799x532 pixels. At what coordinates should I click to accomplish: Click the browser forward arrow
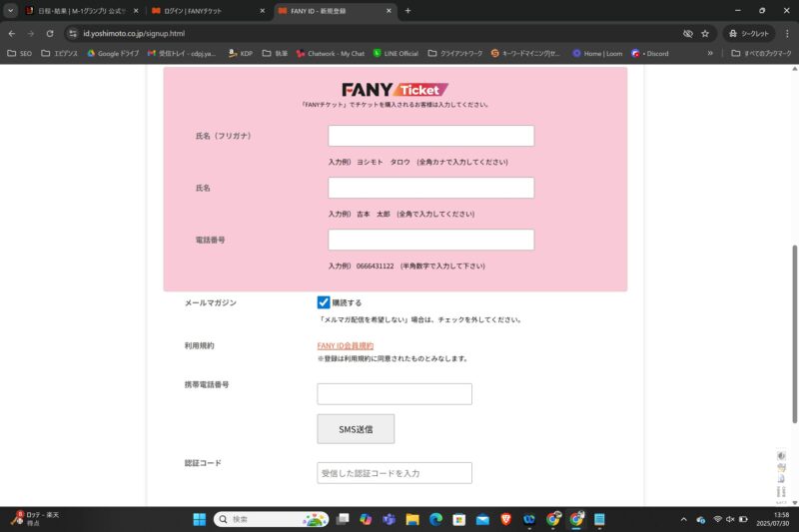[31, 34]
